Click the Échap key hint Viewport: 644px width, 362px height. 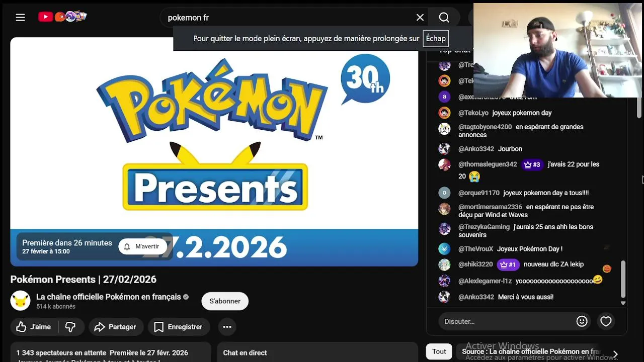[x=436, y=38]
